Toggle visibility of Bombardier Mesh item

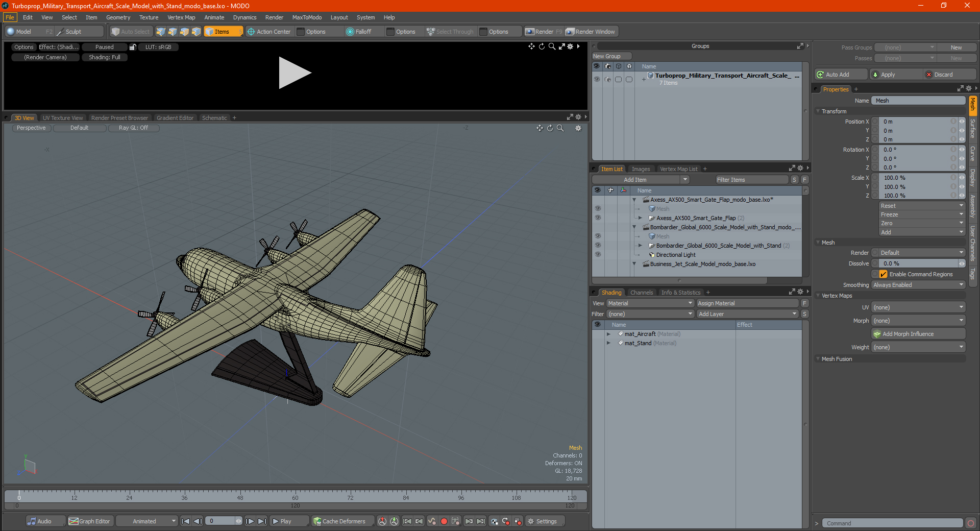coord(598,236)
